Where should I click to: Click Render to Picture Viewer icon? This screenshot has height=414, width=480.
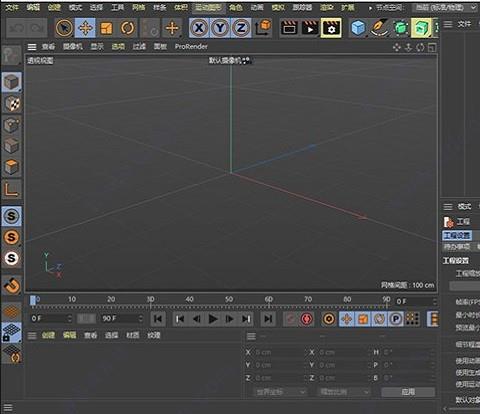click(x=310, y=28)
